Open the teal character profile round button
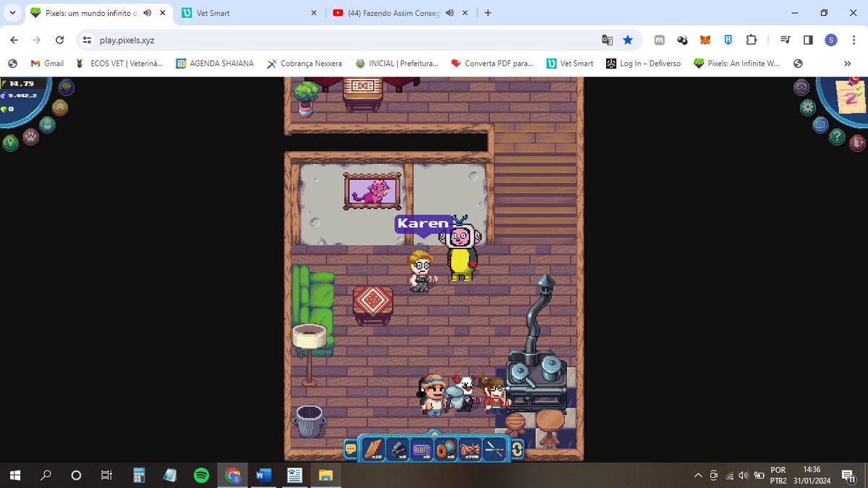Image resolution: width=868 pixels, height=488 pixels. click(47, 124)
